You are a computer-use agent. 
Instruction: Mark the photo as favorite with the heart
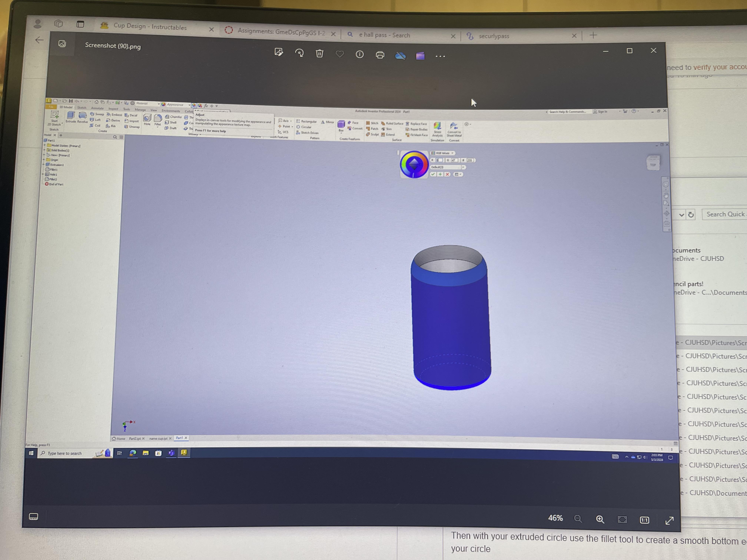[340, 54]
